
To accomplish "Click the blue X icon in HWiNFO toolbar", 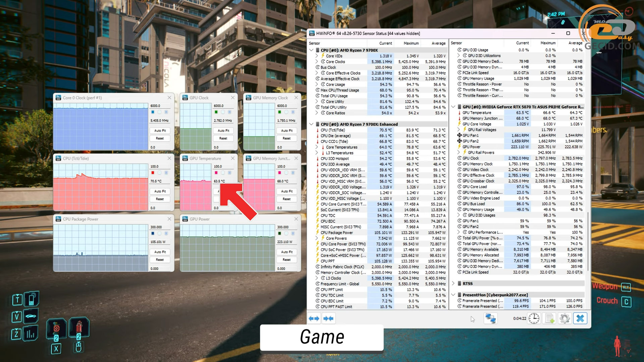I will pyautogui.click(x=580, y=318).
